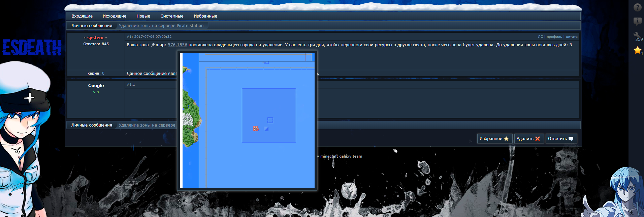Go to the Избранные tab
The width and height of the screenshot is (644, 217).
[x=205, y=16]
